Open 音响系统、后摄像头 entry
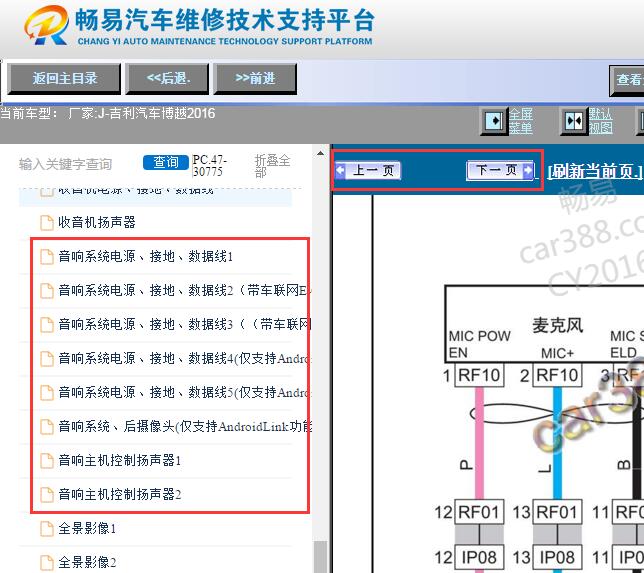This screenshot has height=573, width=644. [x=184, y=427]
